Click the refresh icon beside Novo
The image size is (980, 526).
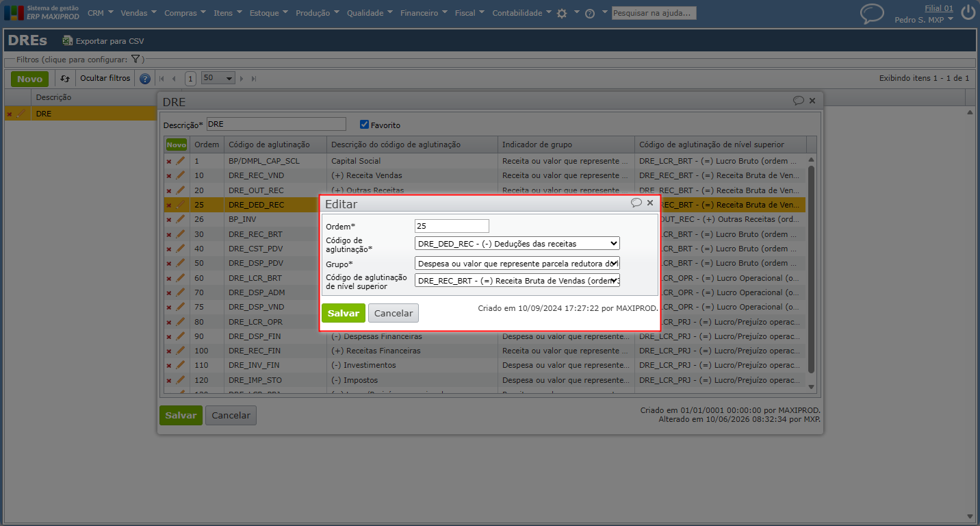(x=65, y=79)
